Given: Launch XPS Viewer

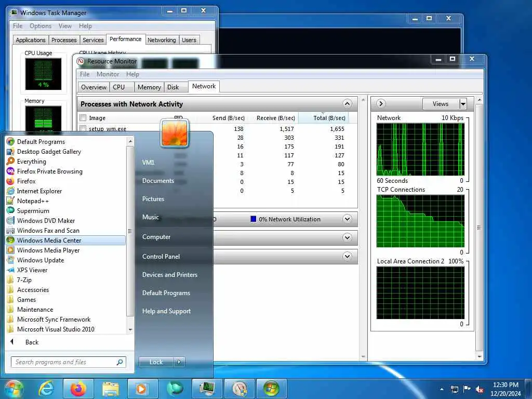Looking at the screenshot, I should pos(27,270).
